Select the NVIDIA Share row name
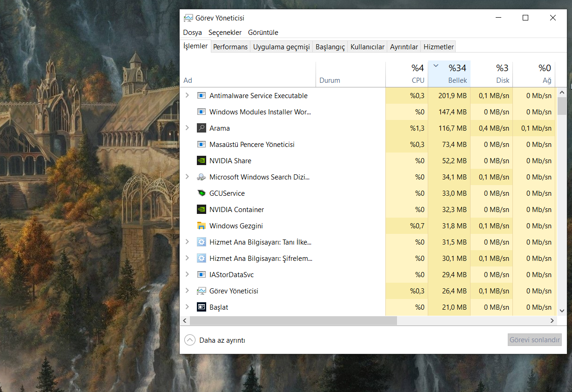572x392 pixels. pyautogui.click(x=230, y=161)
